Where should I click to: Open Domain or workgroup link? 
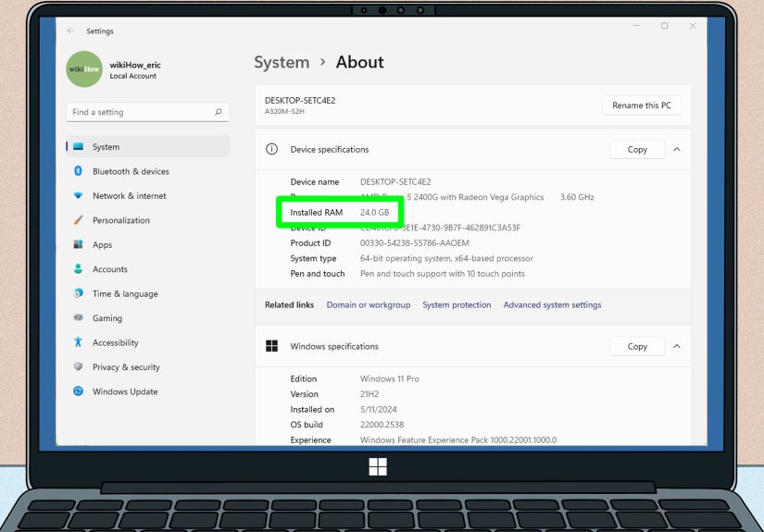369,304
